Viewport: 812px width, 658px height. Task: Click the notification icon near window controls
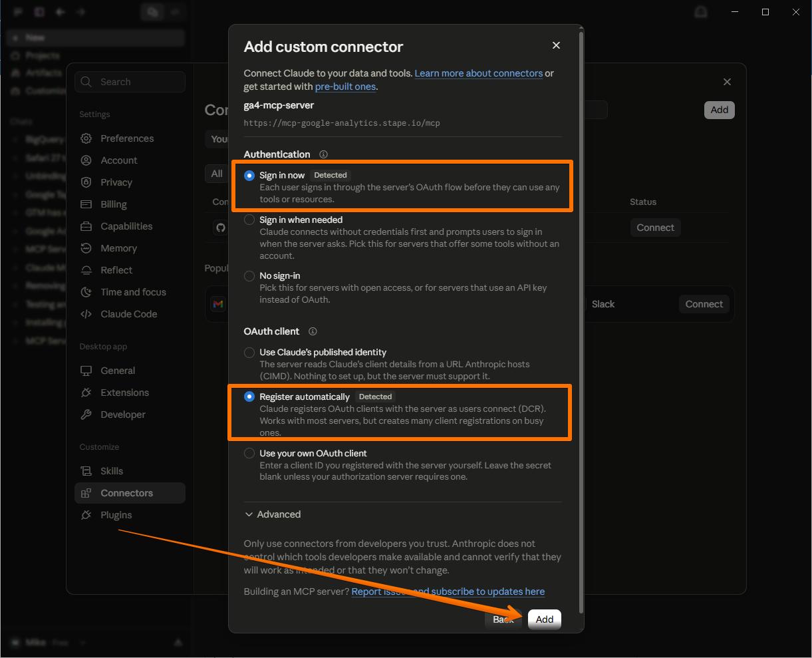(x=700, y=12)
